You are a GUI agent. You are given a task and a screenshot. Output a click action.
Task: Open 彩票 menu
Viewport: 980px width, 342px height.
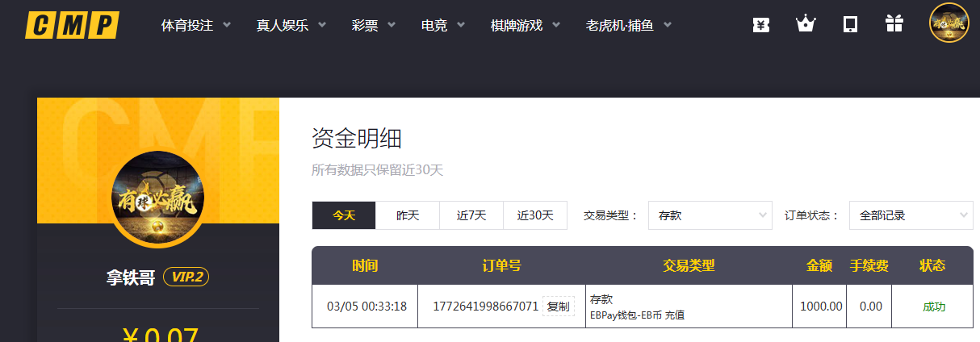pyautogui.click(x=365, y=25)
